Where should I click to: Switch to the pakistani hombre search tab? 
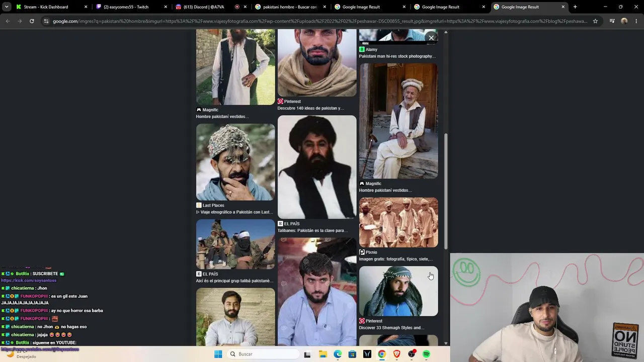[290, 7]
